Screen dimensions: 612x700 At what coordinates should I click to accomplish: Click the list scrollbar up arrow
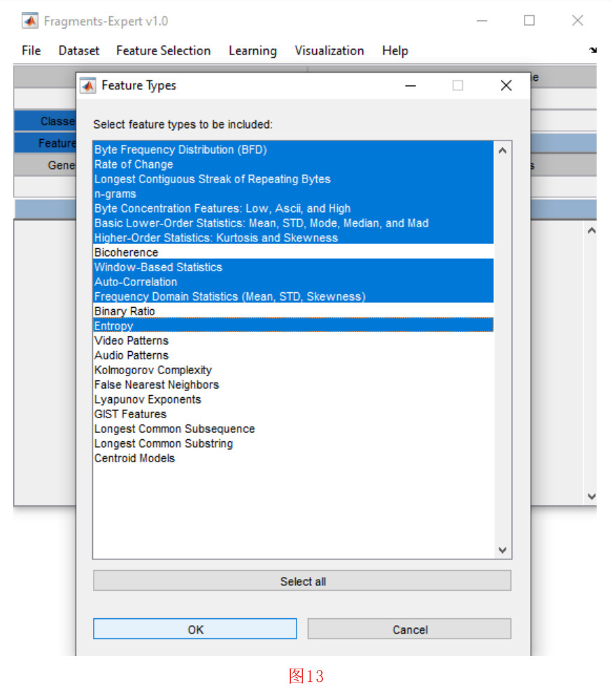pos(502,150)
